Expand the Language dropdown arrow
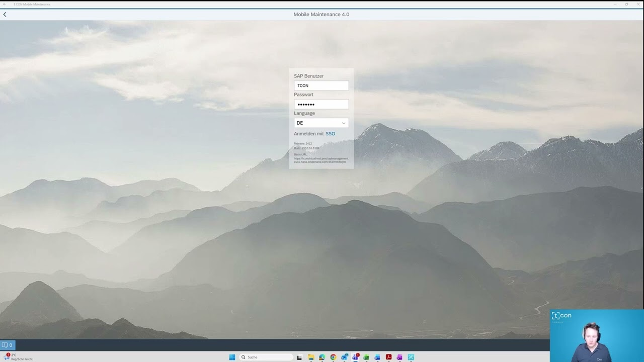Image resolution: width=644 pixels, height=362 pixels. click(x=344, y=123)
